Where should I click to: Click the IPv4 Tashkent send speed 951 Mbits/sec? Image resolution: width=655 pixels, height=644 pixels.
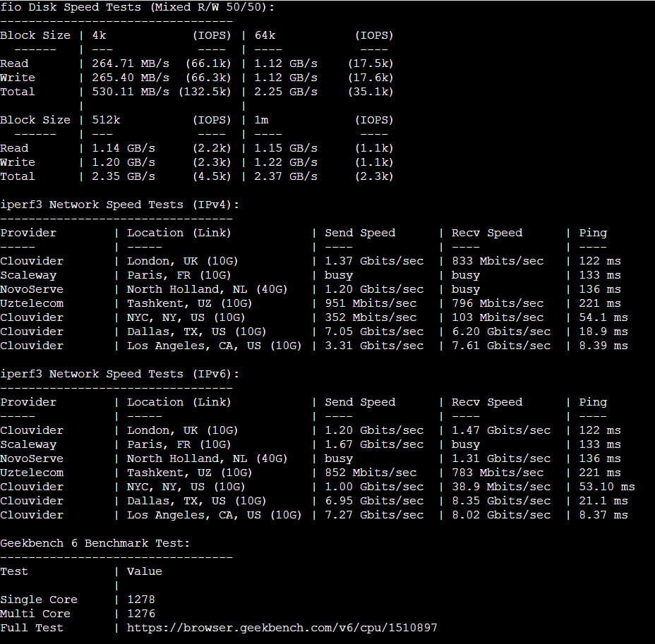(x=371, y=303)
